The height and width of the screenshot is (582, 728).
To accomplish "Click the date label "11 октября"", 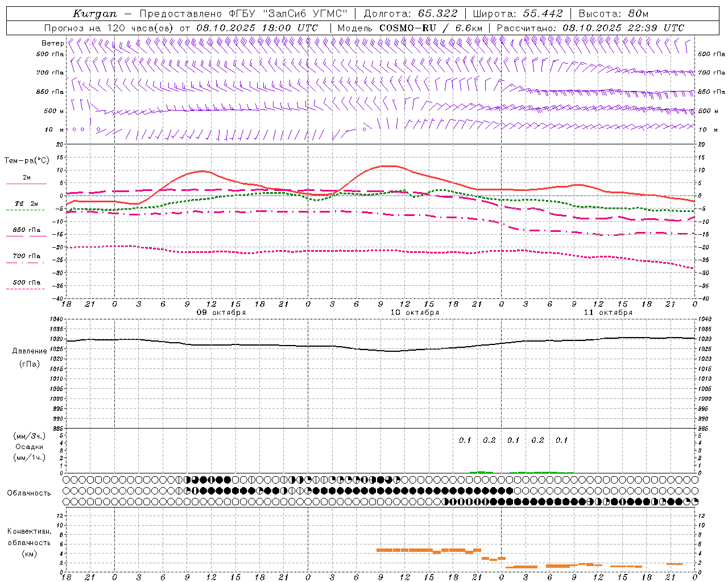I will [608, 313].
